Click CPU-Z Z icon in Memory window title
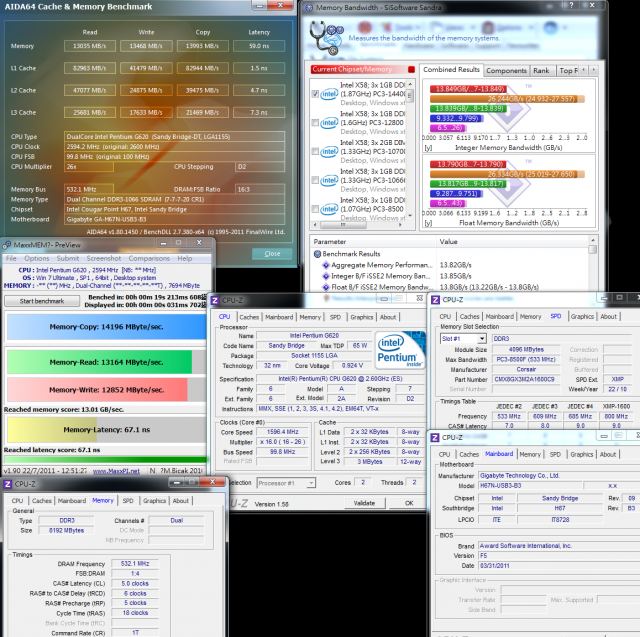 pos(7,484)
